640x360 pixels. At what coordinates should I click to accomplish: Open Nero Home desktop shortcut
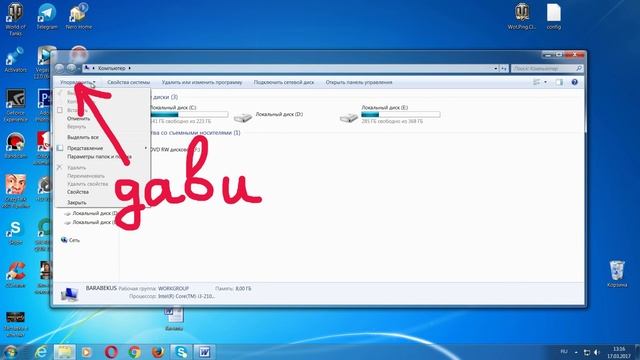pos(79,16)
